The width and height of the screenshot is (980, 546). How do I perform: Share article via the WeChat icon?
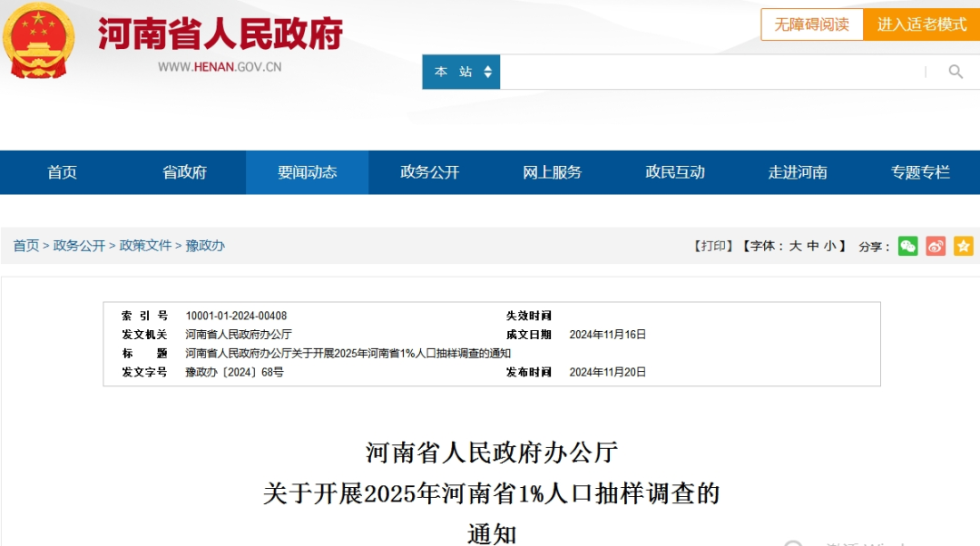click(x=908, y=245)
